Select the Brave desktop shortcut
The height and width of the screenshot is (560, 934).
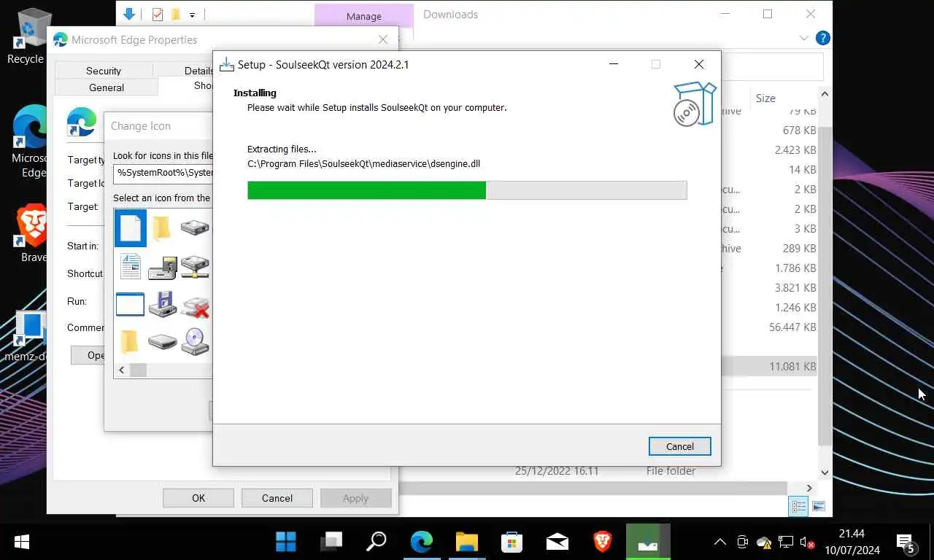tap(33, 233)
